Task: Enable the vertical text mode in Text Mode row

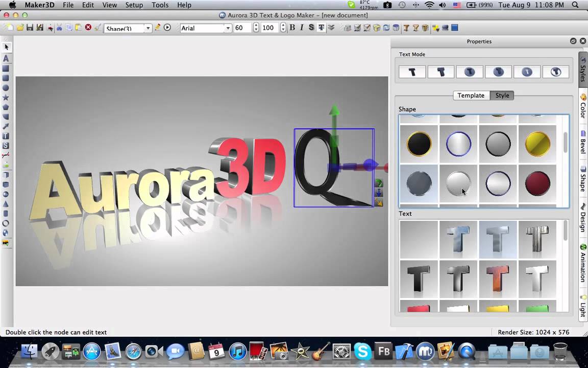Action: click(x=440, y=72)
